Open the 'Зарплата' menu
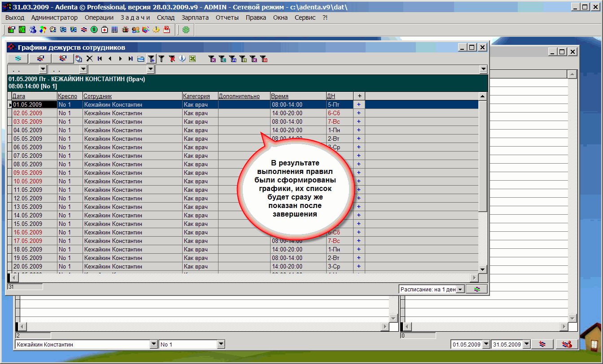The height and width of the screenshot is (364, 603). coord(195,17)
